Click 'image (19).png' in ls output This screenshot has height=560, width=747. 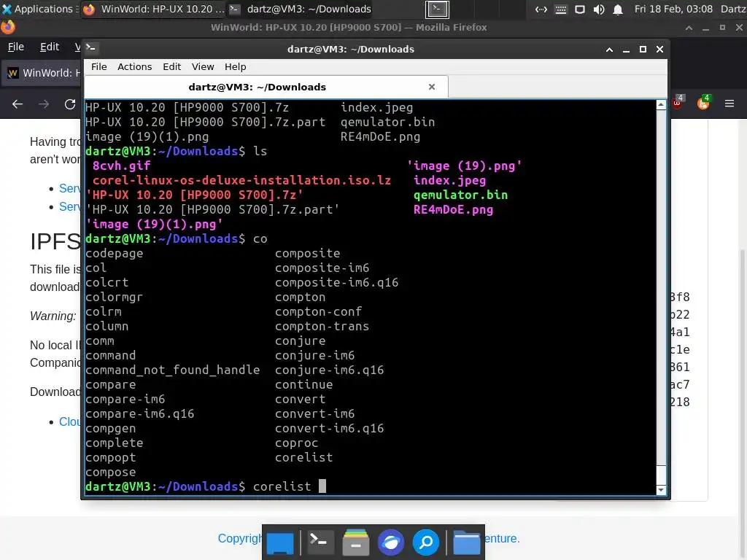[464, 166]
